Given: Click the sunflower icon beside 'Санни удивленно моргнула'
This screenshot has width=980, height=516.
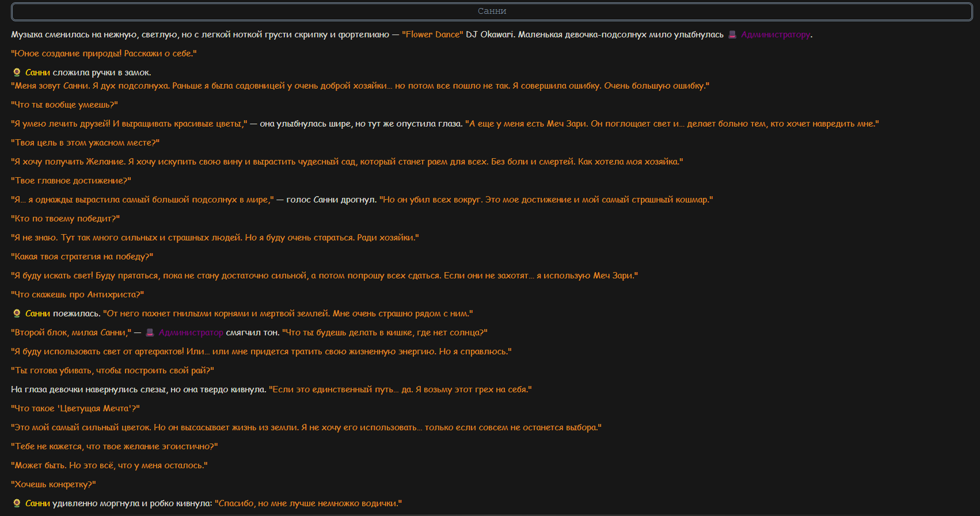Looking at the screenshot, I should point(17,503).
